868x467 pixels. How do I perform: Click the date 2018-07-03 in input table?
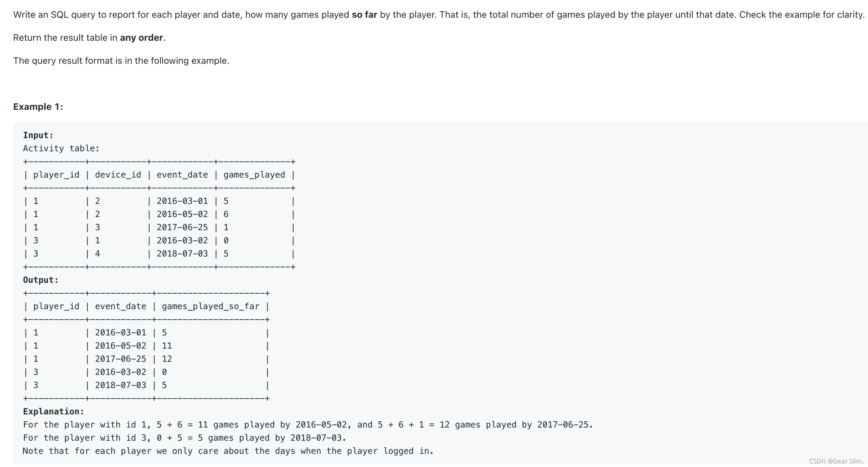(x=182, y=254)
